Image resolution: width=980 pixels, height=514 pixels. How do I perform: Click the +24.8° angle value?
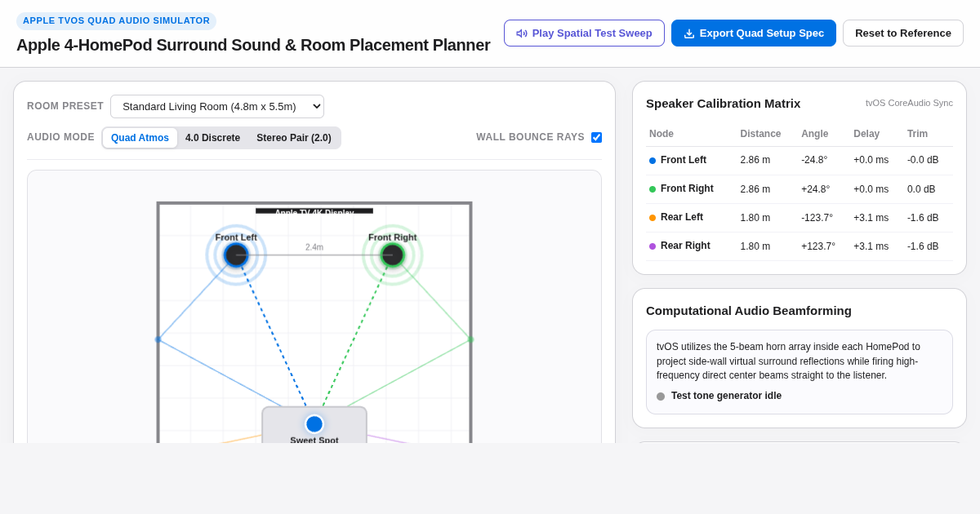tap(816, 189)
